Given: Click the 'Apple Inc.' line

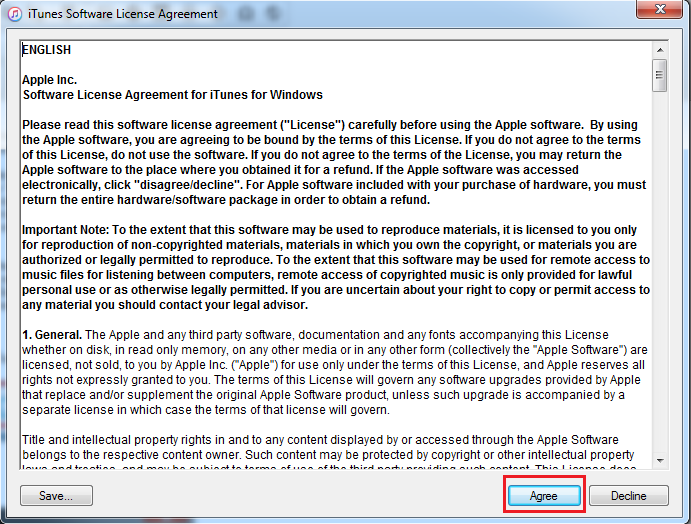Looking at the screenshot, I should tap(49, 79).
